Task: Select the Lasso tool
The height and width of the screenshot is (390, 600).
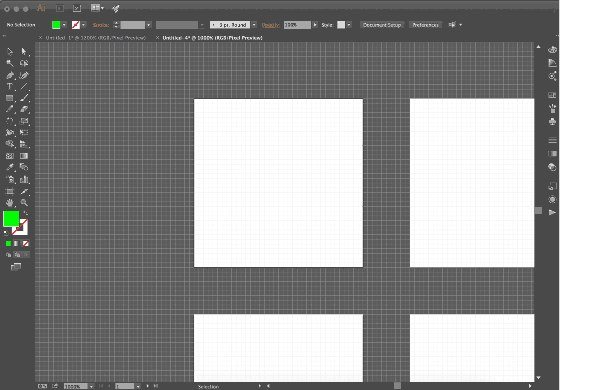Action: (x=24, y=63)
